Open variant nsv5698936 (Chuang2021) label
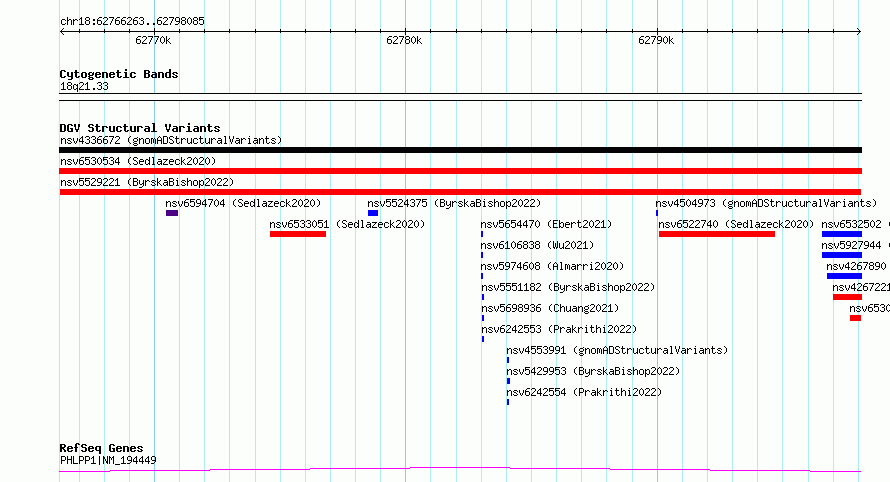890x482 pixels. click(x=550, y=308)
